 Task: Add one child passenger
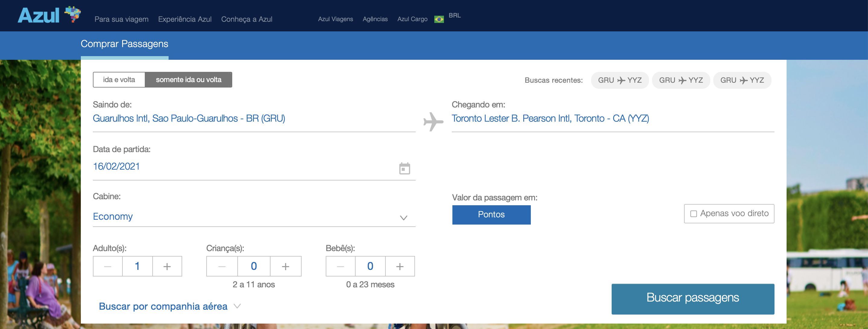point(285,266)
